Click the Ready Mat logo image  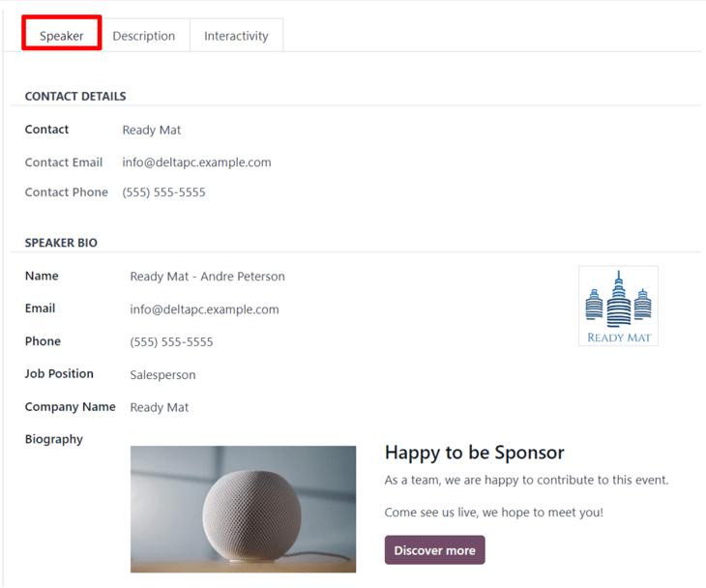tap(618, 306)
